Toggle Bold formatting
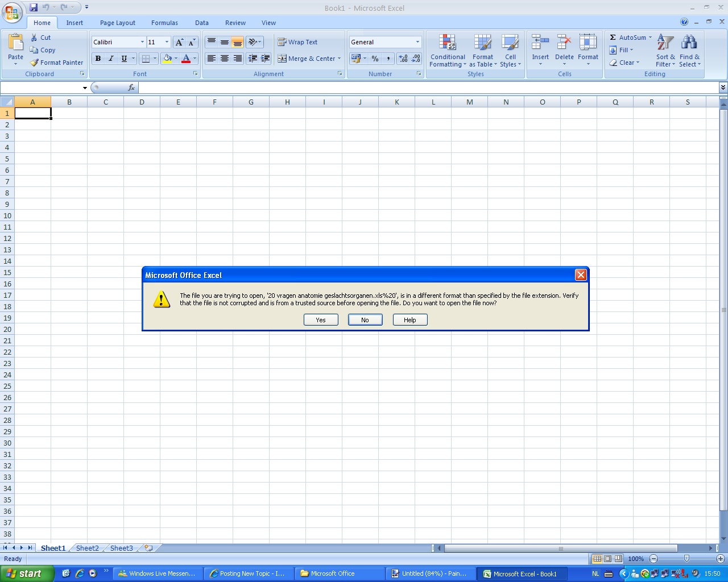 coord(98,59)
